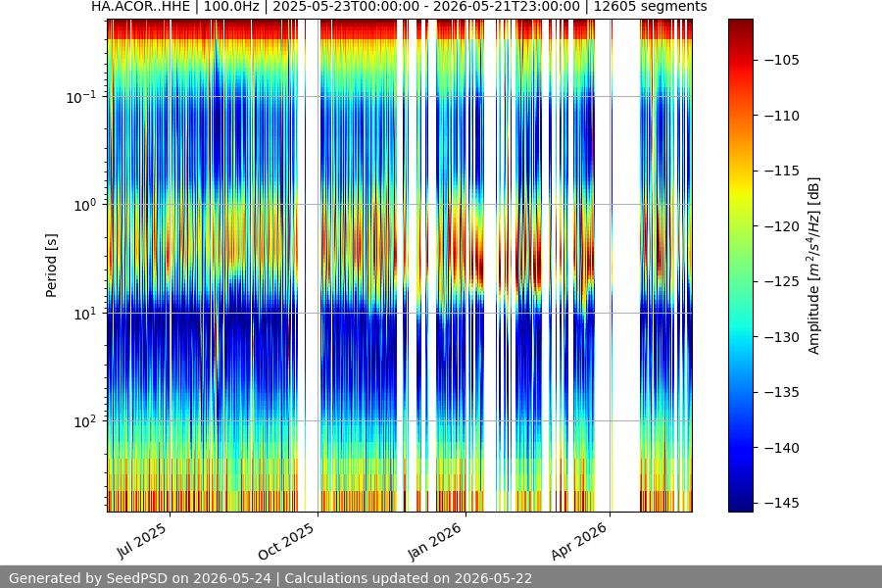The height and width of the screenshot is (588, 882).
Task: Click the −140 colorbar tick label
Action: (x=781, y=448)
